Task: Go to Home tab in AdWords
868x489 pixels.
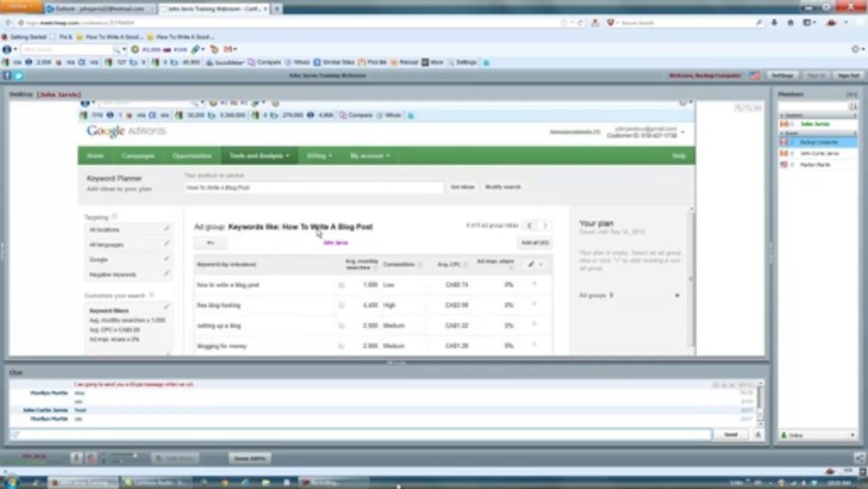Action: click(x=95, y=156)
